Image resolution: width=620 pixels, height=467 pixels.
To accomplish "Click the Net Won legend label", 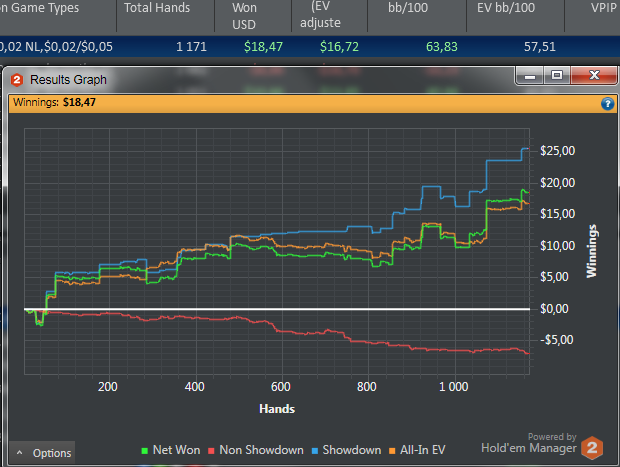I will [176, 450].
